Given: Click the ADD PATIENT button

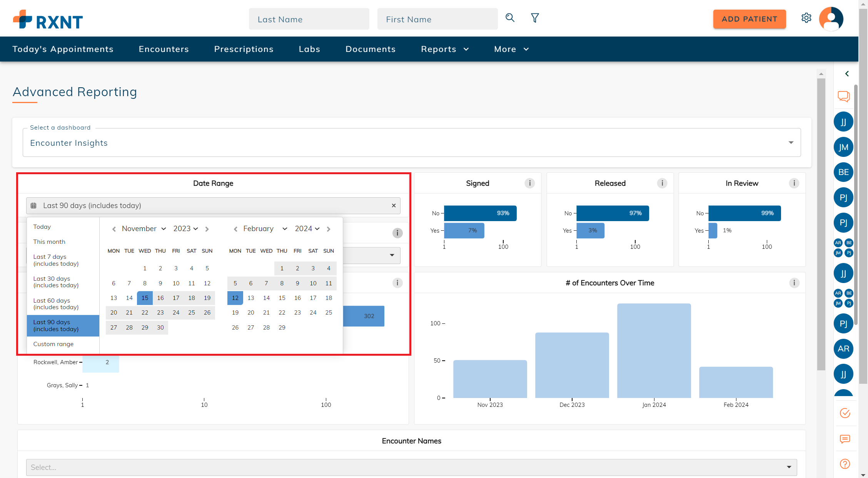Looking at the screenshot, I should [749, 19].
